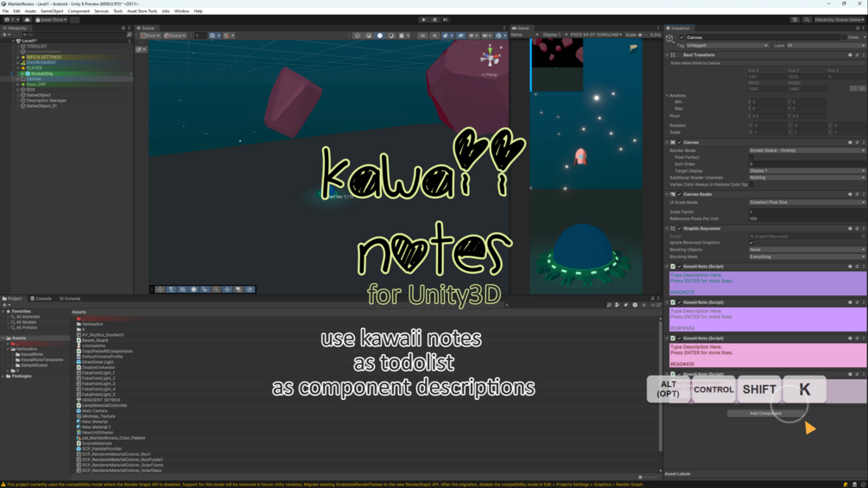Toggle Vertex Color Always In Gamma checkbox
868x488 pixels.
pyautogui.click(x=751, y=184)
